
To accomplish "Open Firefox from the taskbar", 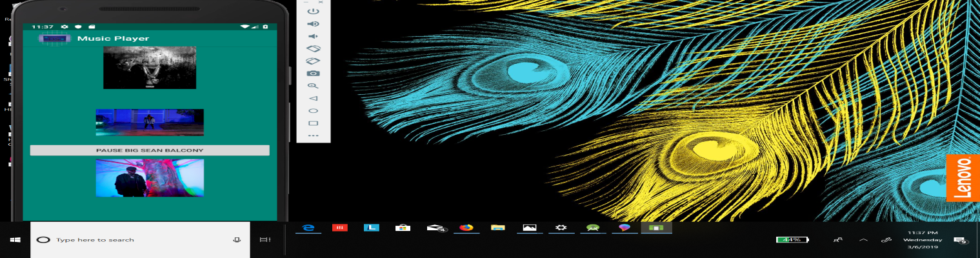I will coord(466,228).
